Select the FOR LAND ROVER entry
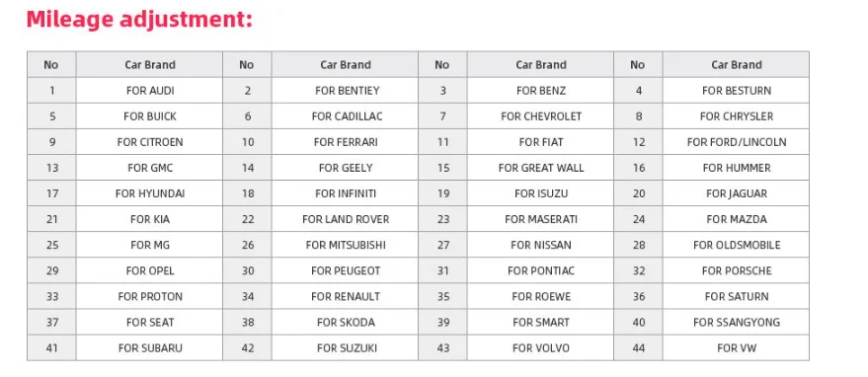The image size is (868, 377). coord(345,219)
